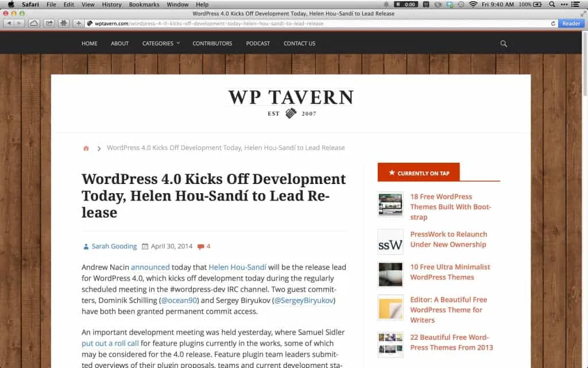Click the PressWork ssW thumbnail
The height and width of the screenshot is (368, 588).
click(x=390, y=242)
